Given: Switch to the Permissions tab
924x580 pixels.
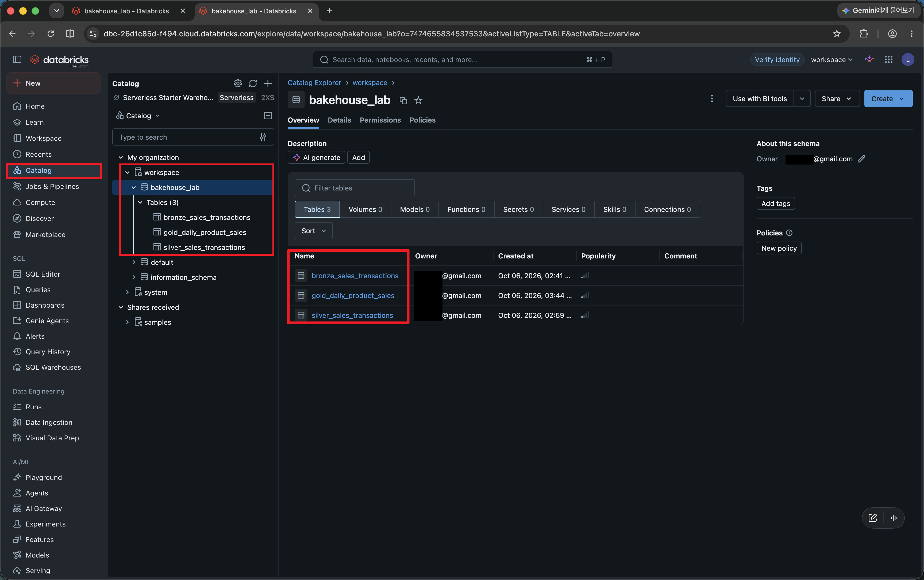Looking at the screenshot, I should (380, 120).
